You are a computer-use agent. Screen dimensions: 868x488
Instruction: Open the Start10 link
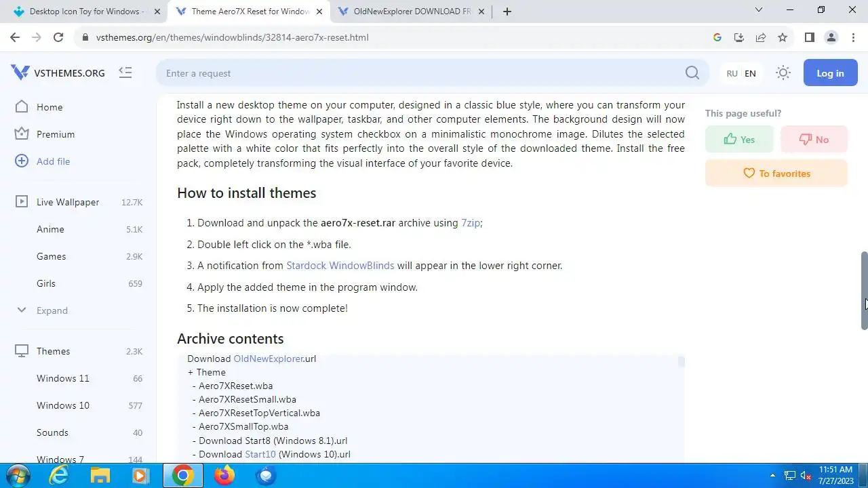(260, 454)
